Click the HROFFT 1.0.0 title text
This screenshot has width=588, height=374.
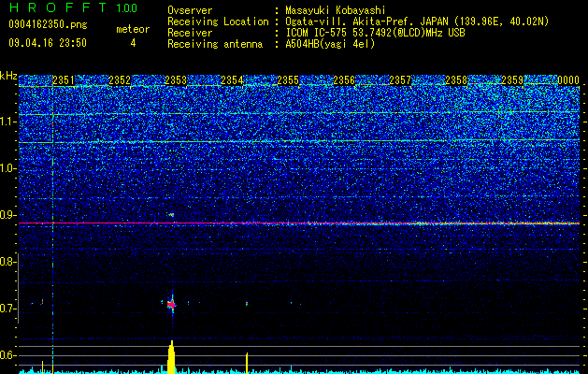[x=74, y=7]
